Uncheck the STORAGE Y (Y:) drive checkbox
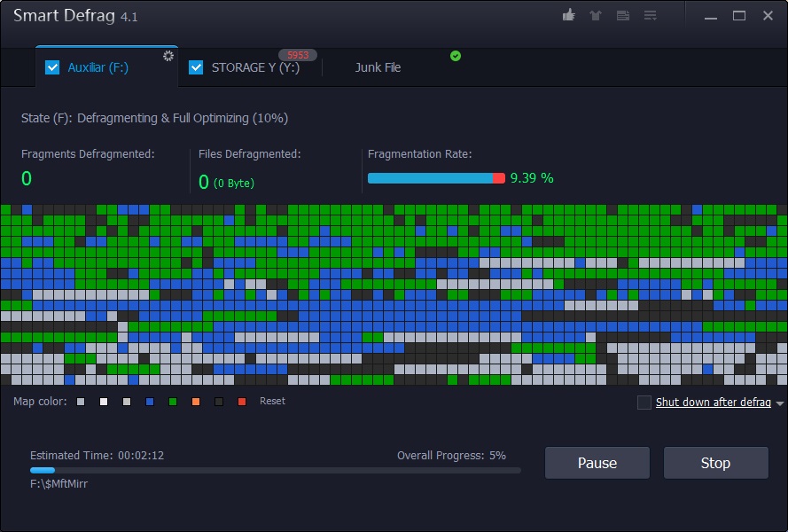Image resolution: width=788 pixels, height=532 pixels. pyautogui.click(x=196, y=67)
